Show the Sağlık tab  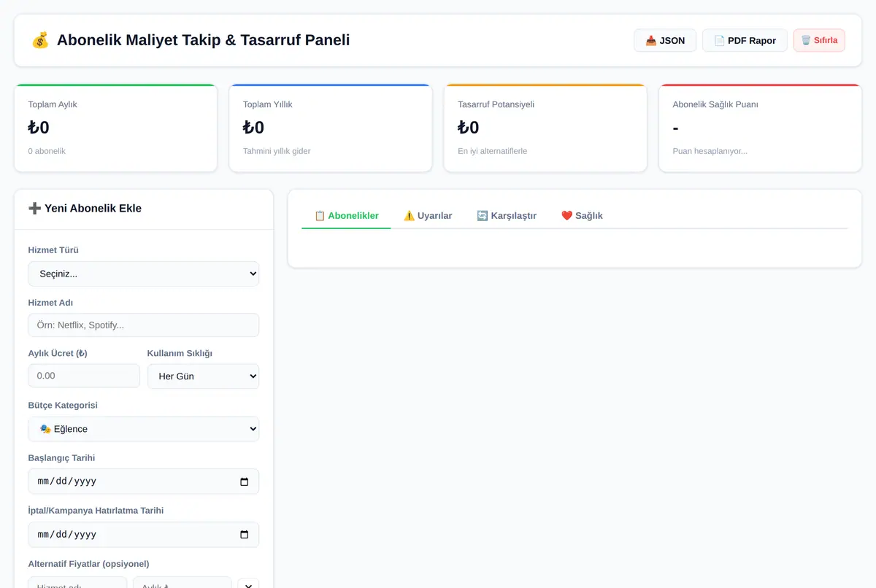pos(582,215)
